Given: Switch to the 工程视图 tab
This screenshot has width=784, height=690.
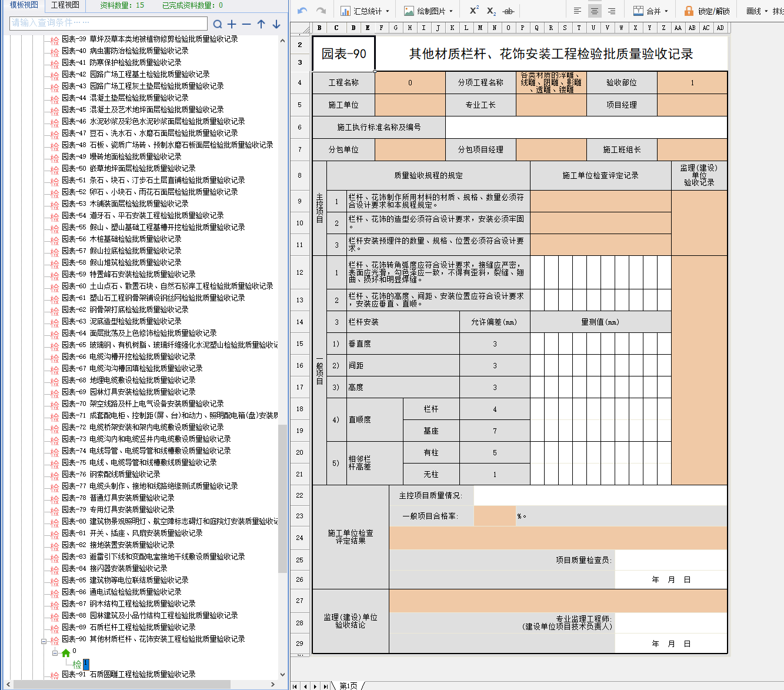Looking at the screenshot, I should pos(65,5).
